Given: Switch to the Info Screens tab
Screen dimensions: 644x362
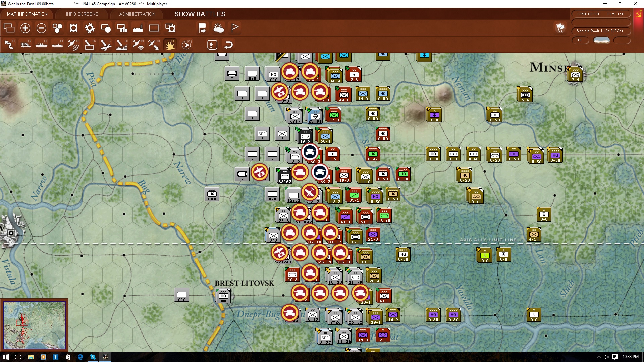Looking at the screenshot, I should pos(82,14).
